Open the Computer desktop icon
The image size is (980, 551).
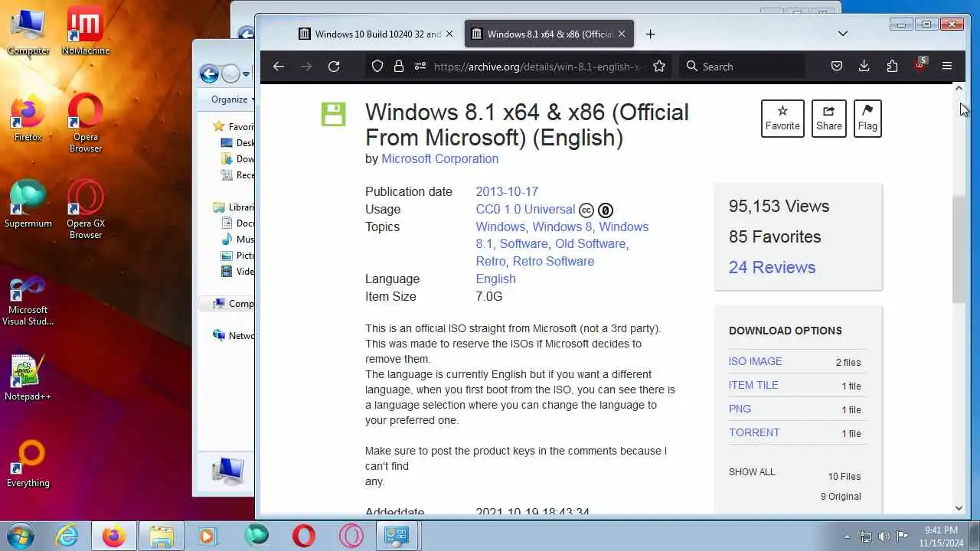[x=28, y=32]
